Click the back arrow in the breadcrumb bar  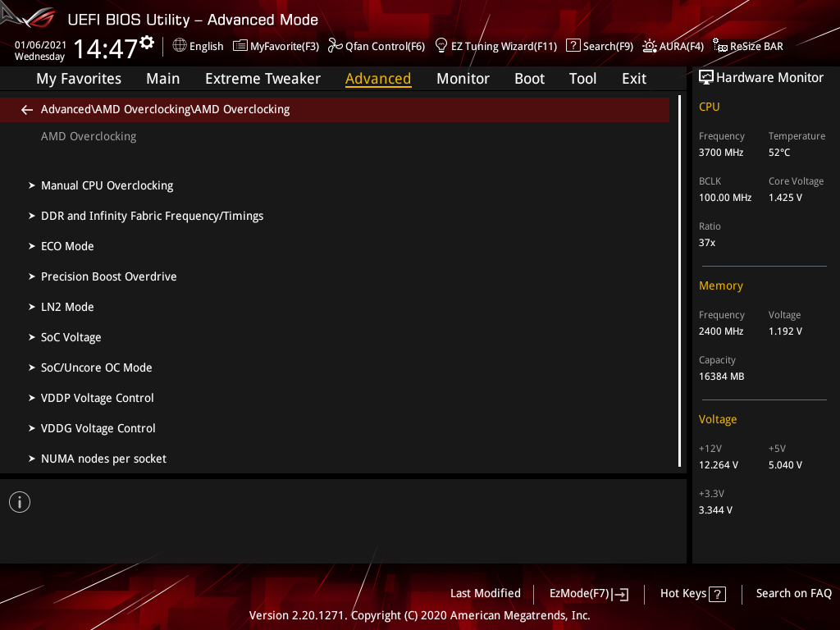point(27,110)
